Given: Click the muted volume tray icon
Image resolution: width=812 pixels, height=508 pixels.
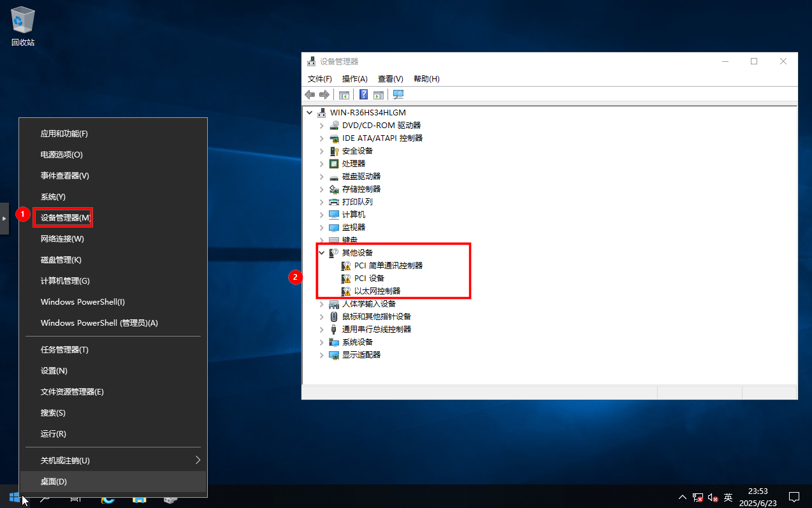Looking at the screenshot, I should click(x=713, y=497).
